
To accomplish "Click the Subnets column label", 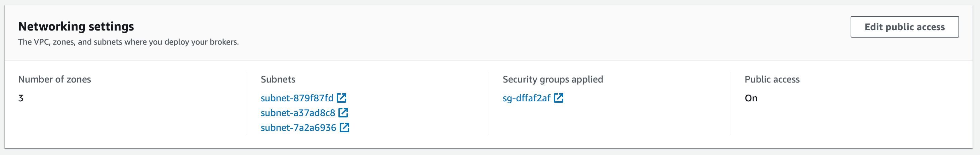I will coord(278,80).
